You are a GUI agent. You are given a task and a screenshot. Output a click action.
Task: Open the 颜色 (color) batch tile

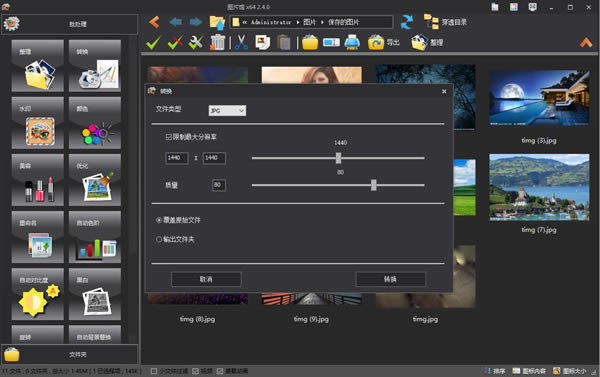point(95,123)
